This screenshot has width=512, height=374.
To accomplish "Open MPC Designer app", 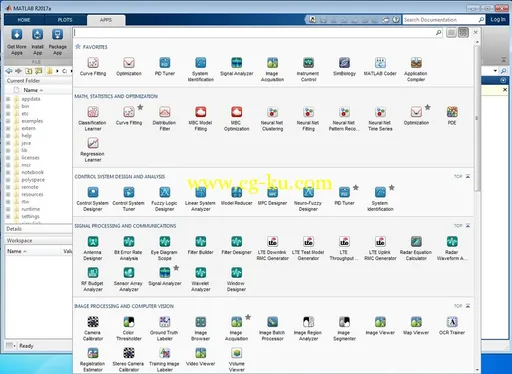I will coord(273,196).
